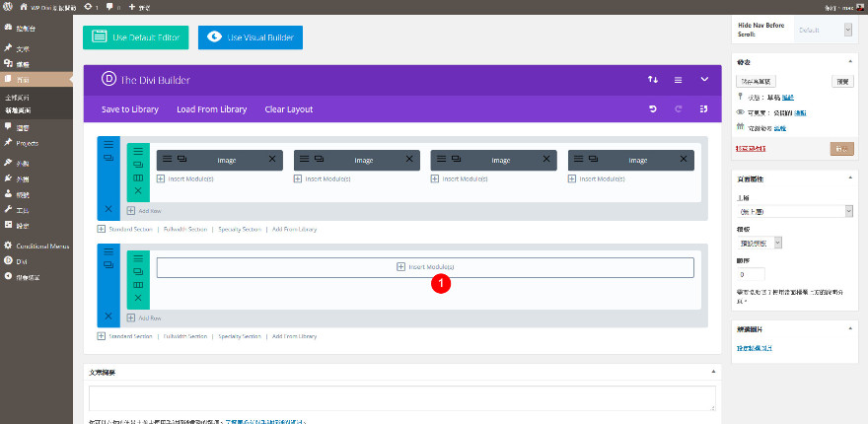Click the Use Default Editor button

136,37
